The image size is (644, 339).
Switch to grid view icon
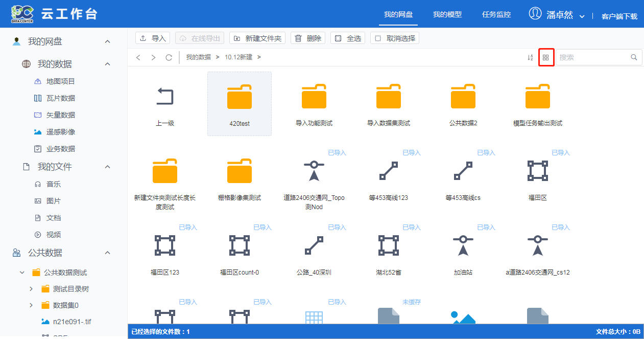pyautogui.click(x=546, y=57)
